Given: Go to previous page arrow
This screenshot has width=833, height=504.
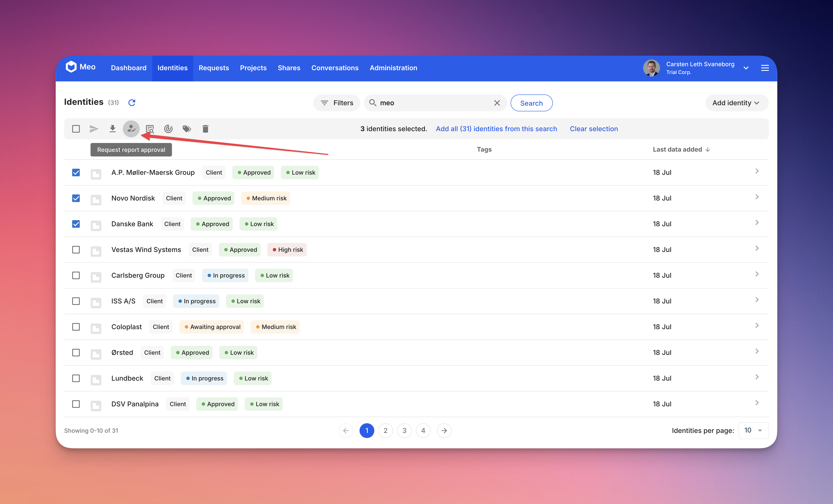Looking at the screenshot, I should (346, 431).
